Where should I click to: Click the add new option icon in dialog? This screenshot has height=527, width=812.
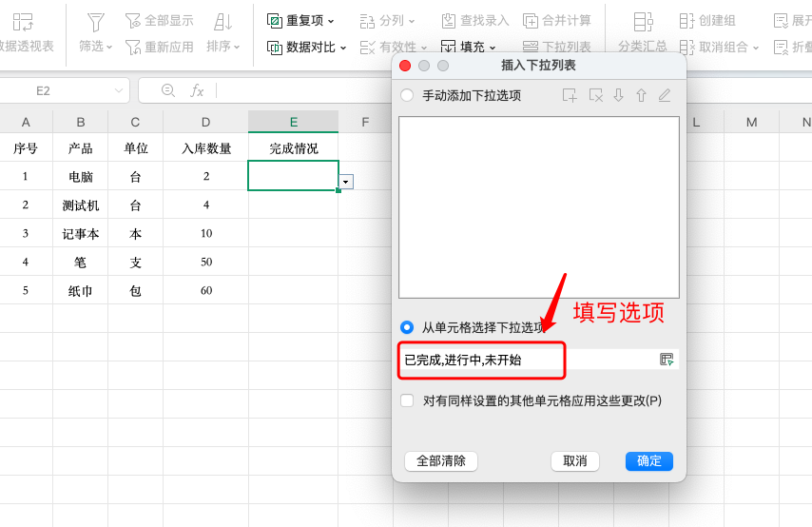pyautogui.click(x=570, y=95)
